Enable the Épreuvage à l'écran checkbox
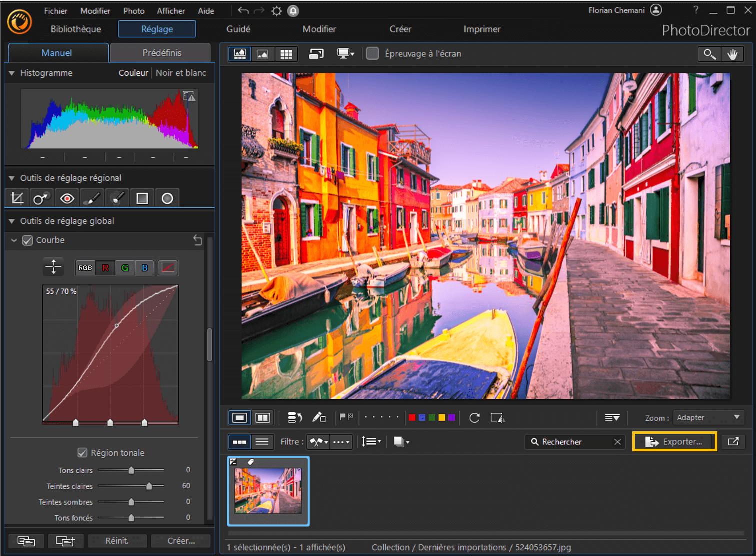 coord(372,53)
